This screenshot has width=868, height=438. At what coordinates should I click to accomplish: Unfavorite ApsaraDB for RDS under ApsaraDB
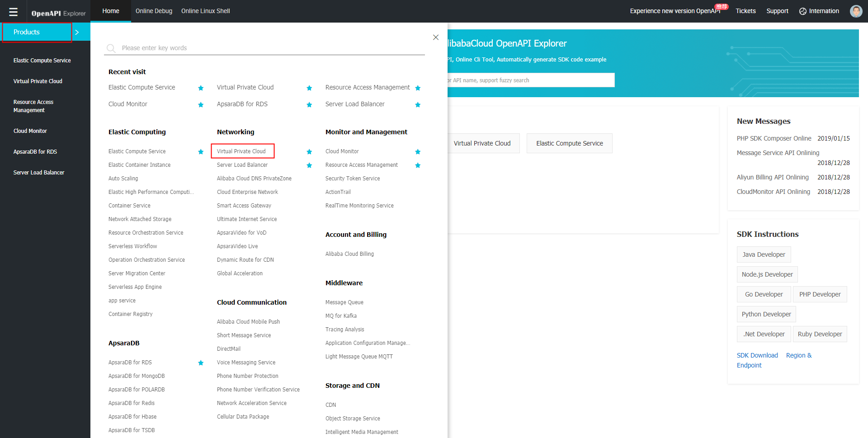(x=201, y=363)
